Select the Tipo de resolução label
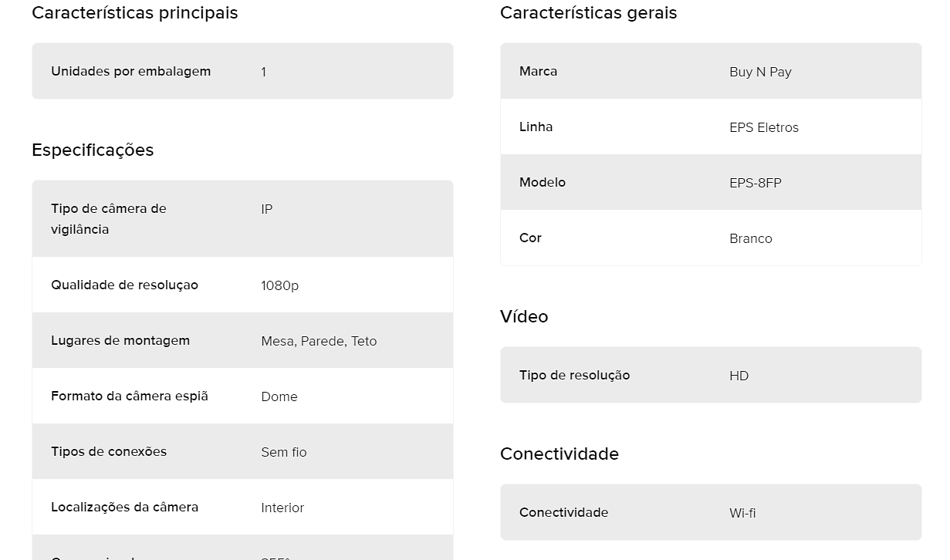 [575, 375]
